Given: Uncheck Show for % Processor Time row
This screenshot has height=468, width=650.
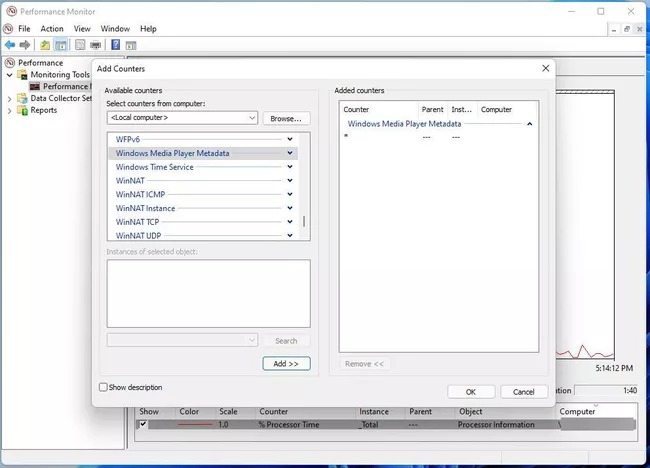Looking at the screenshot, I should pyautogui.click(x=143, y=424).
